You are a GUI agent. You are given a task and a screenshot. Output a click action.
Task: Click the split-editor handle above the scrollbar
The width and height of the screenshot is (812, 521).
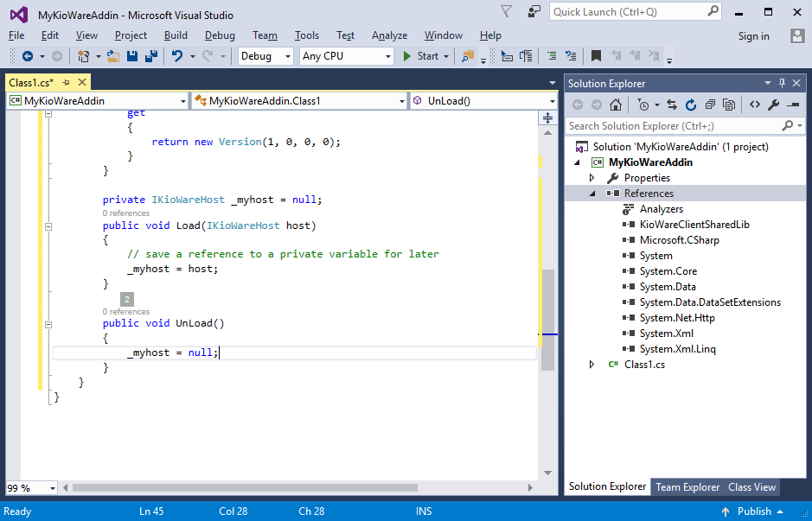coord(547,118)
